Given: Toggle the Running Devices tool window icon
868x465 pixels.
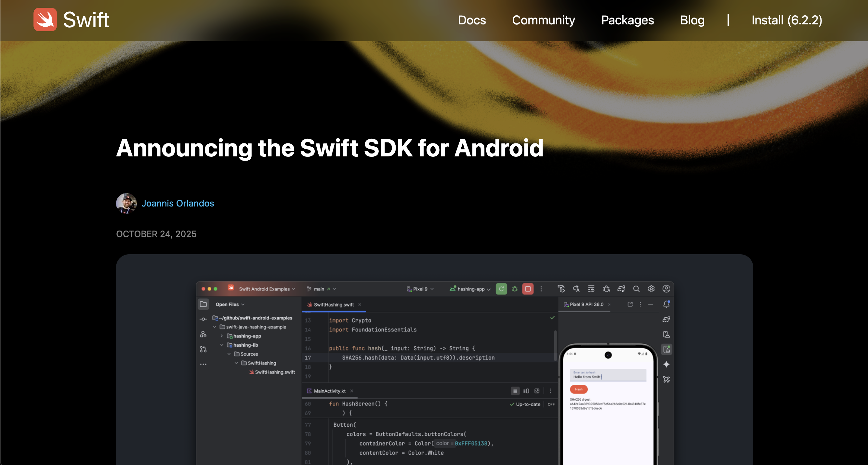Looking at the screenshot, I should [666, 349].
